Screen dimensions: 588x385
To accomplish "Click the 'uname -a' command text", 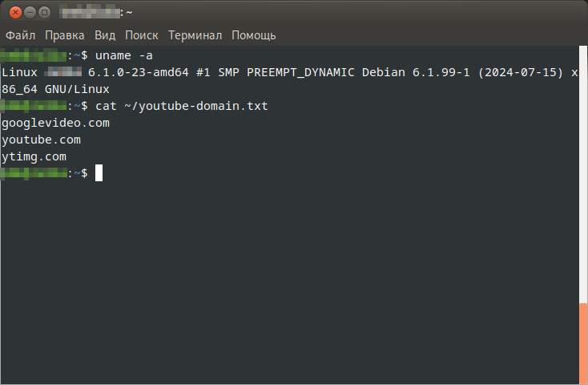I will (x=122, y=55).
